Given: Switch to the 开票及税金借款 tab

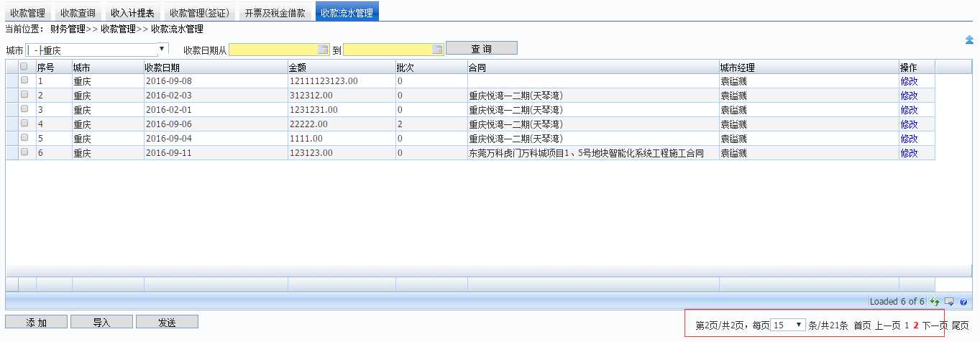Looking at the screenshot, I should coord(275,11).
